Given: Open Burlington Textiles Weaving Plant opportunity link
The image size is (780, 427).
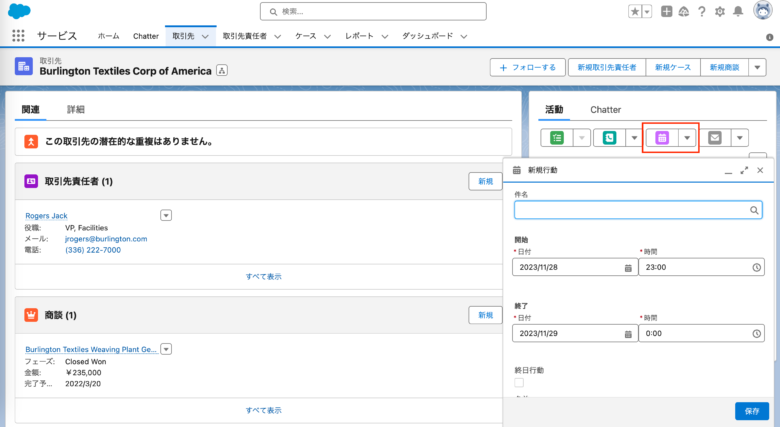Looking at the screenshot, I should point(91,349).
